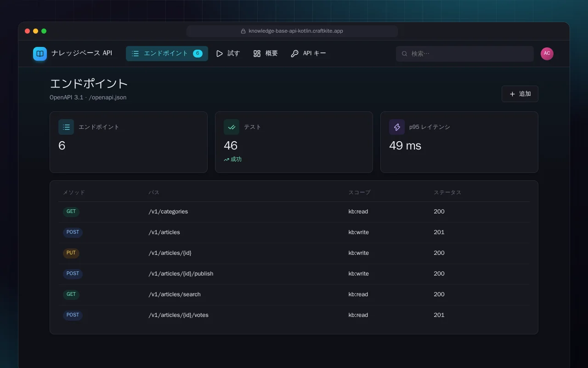Click the 46 tests count
Viewport: 588px width, 368px height.
[x=231, y=145]
